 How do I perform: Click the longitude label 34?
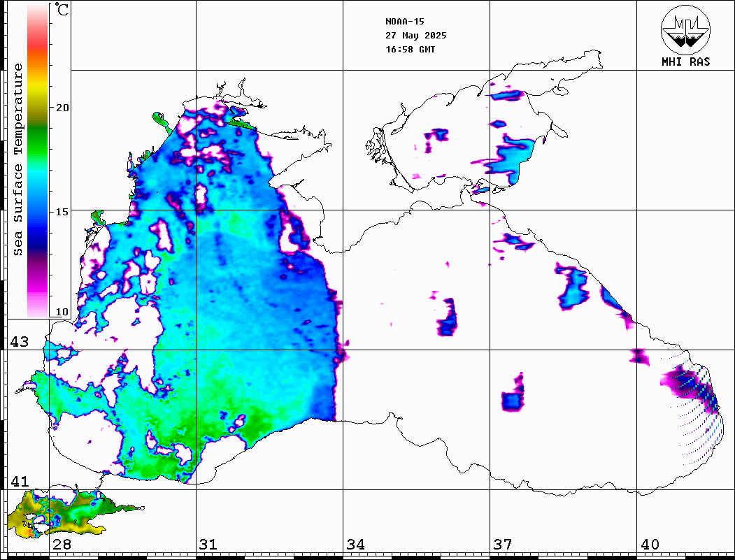pos(356,544)
